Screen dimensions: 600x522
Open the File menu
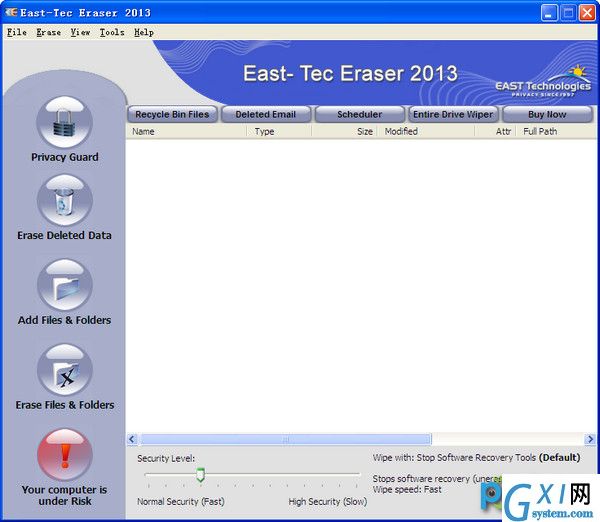17,33
